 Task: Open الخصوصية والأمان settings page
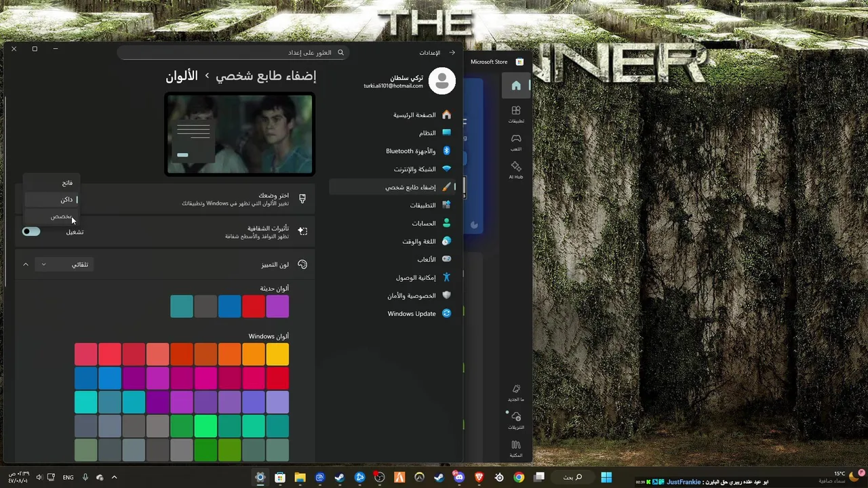pos(392,296)
